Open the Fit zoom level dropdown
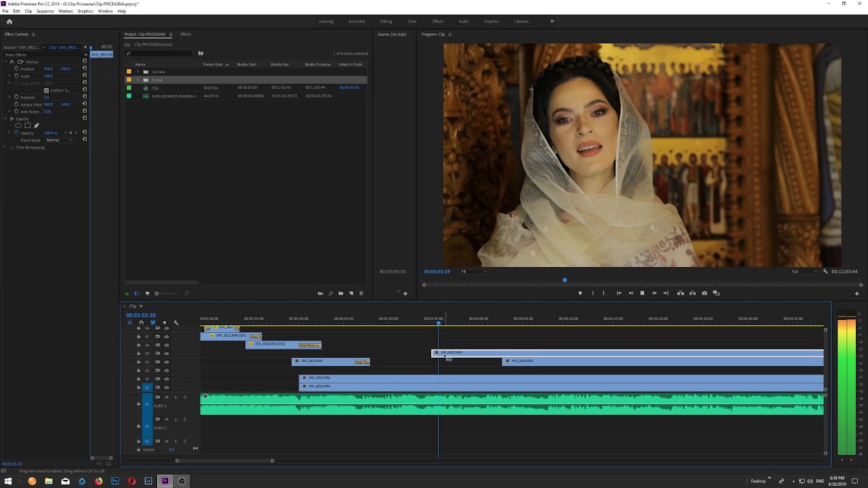The image size is (868, 488). pos(473,271)
